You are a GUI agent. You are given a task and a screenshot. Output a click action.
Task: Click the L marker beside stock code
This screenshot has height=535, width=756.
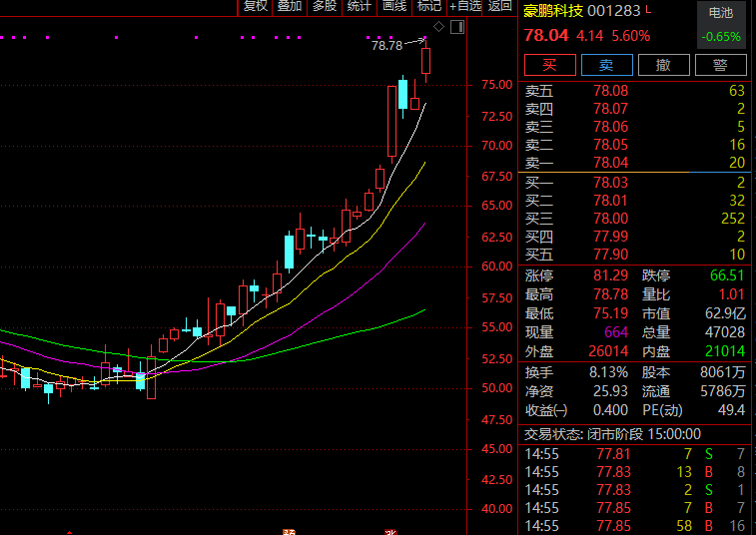coord(648,9)
